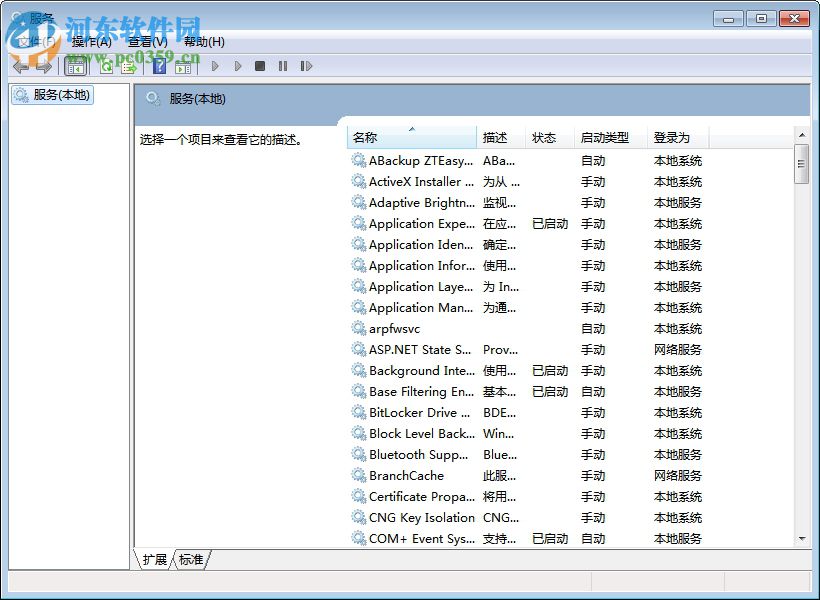
Task: Toggle the action pane toolbar icon
Action: pos(183,66)
